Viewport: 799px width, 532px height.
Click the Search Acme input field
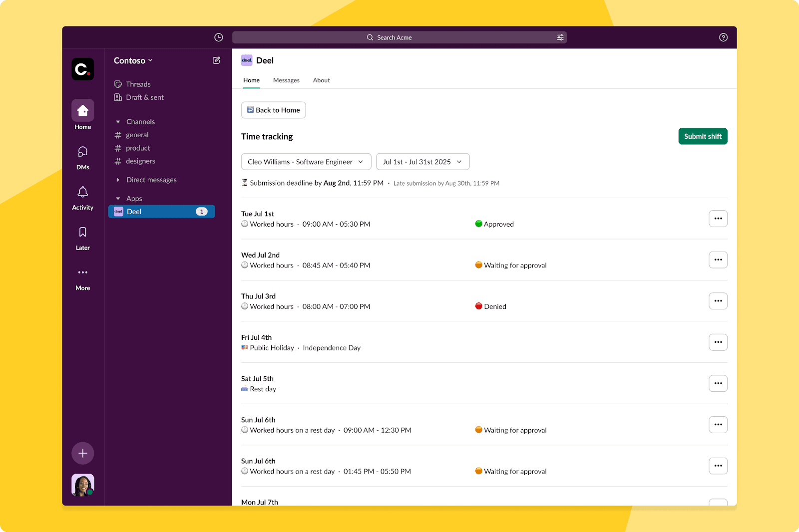(x=395, y=37)
